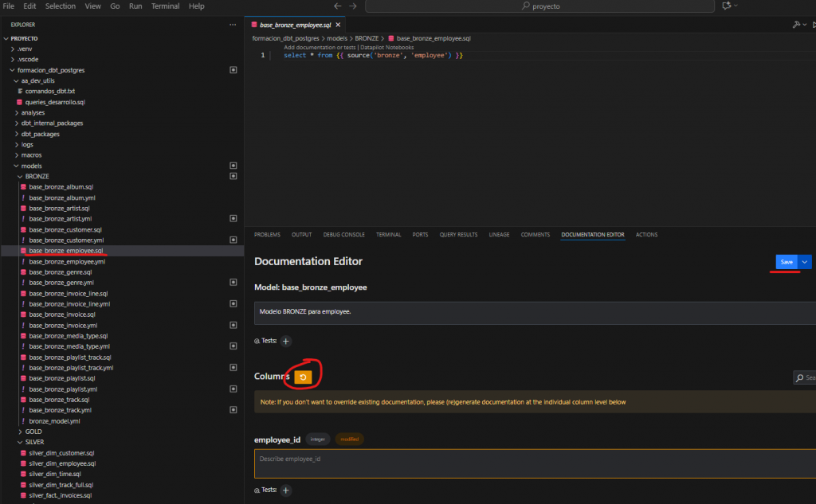Expand the macros folder
This screenshot has width=816, height=504.
[30, 155]
